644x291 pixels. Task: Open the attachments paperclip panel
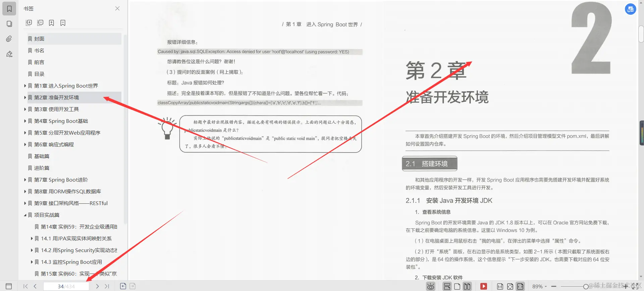click(9, 39)
